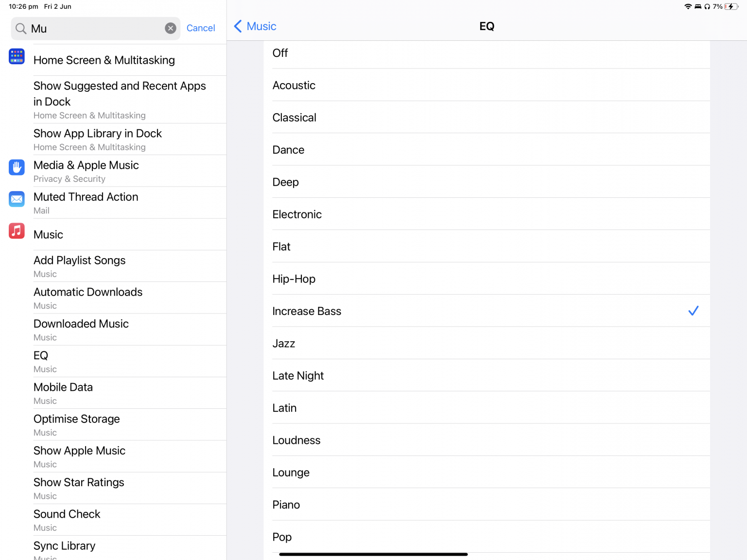Pick Flat EQ preset
The image size is (747, 560).
[486, 246]
